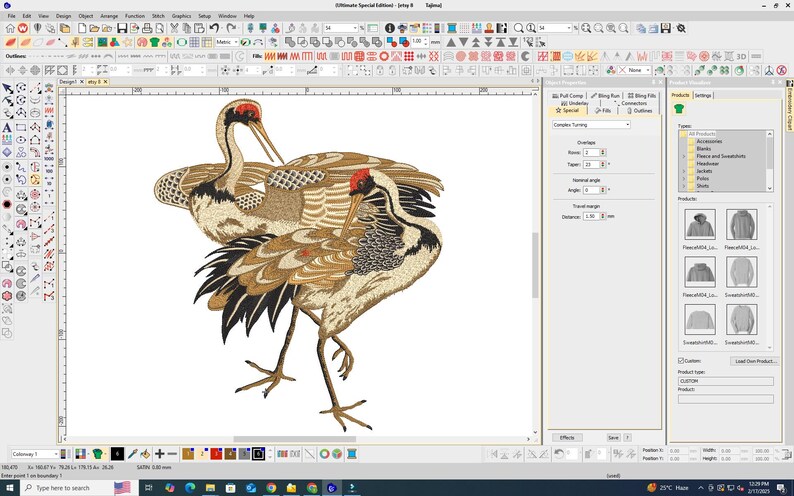The image size is (794, 496).
Task: Open Microsoft Edge from the taskbar
Action: [x=190, y=488]
